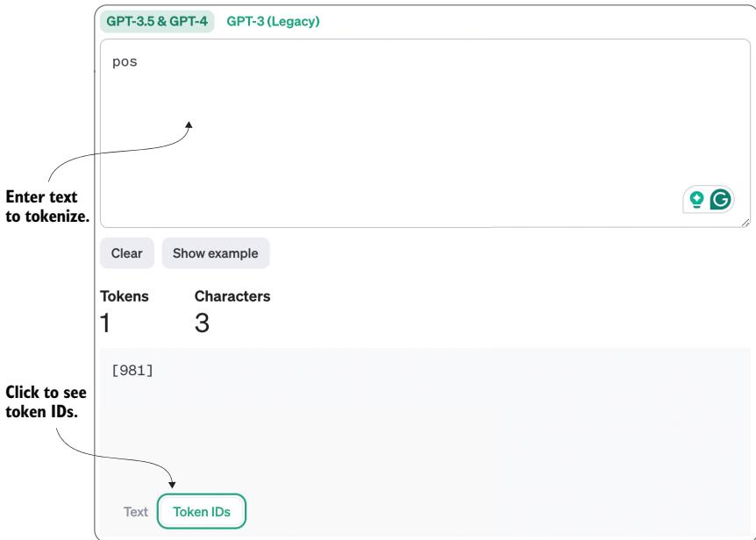Switch to the GPT-3 (Legacy) tab

pos(273,22)
